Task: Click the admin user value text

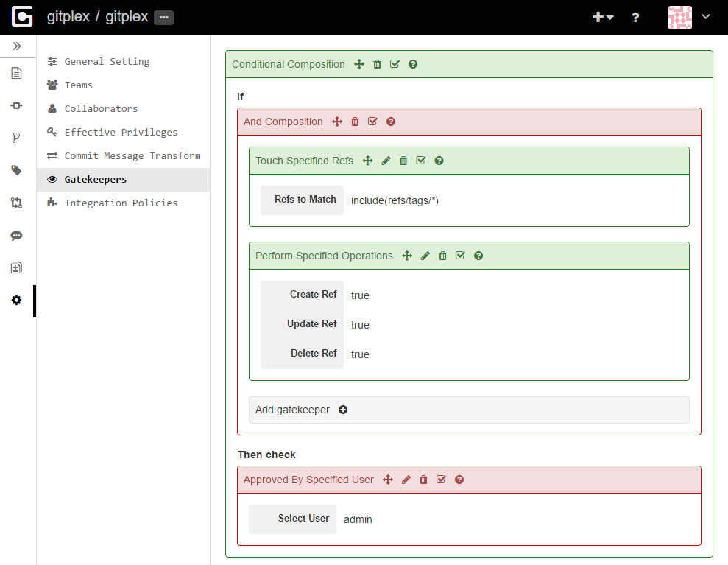Action: point(358,519)
